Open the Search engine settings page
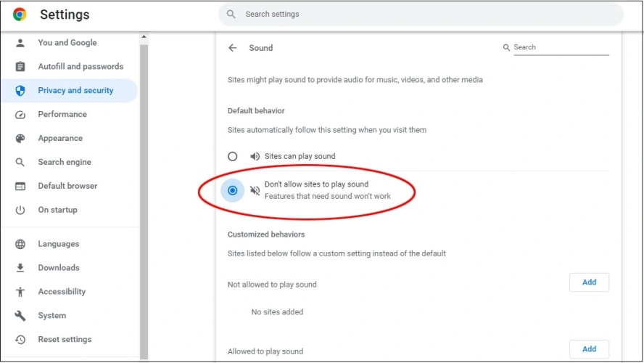644x363 pixels. click(65, 163)
